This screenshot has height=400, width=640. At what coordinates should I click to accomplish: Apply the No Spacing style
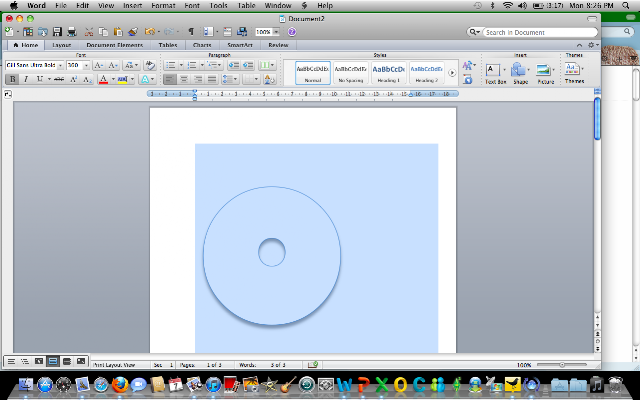351,73
